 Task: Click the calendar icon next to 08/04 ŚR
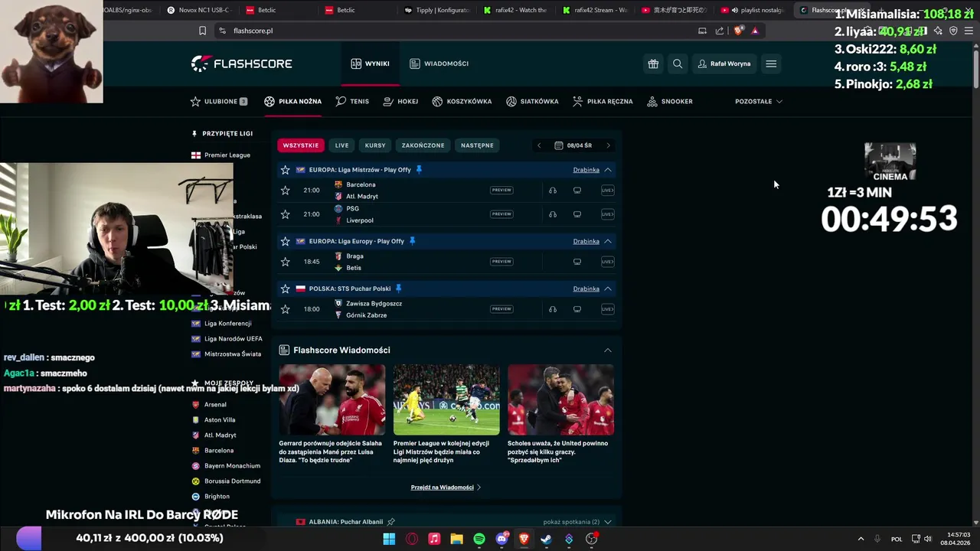[559, 145]
